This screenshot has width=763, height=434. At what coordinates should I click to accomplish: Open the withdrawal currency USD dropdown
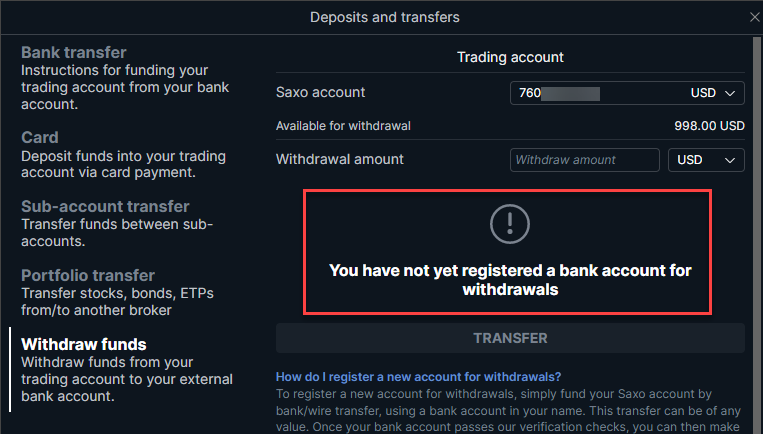[x=706, y=160]
